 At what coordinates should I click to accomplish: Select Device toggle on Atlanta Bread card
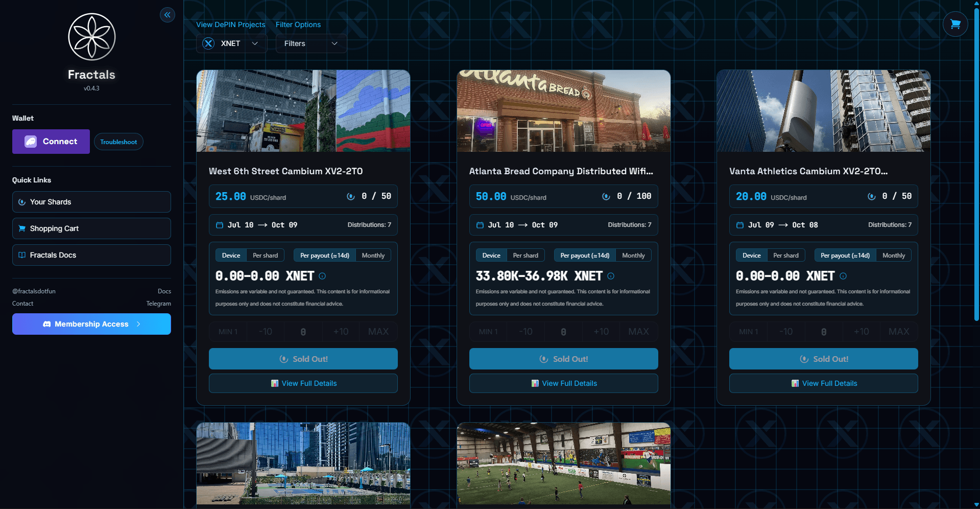[491, 255]
